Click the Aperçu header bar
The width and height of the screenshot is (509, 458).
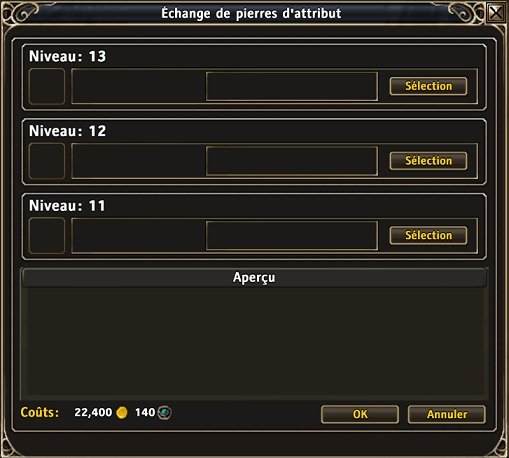point(254,277)
